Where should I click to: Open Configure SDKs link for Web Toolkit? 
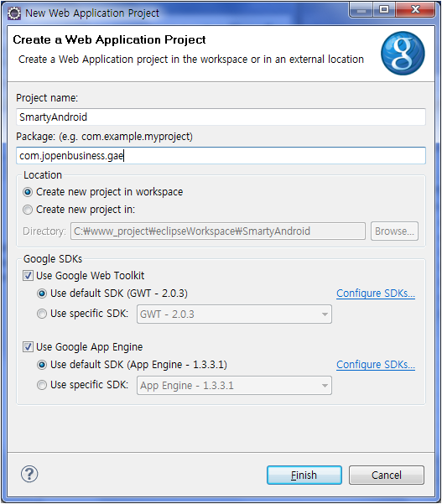click(376, 294)
